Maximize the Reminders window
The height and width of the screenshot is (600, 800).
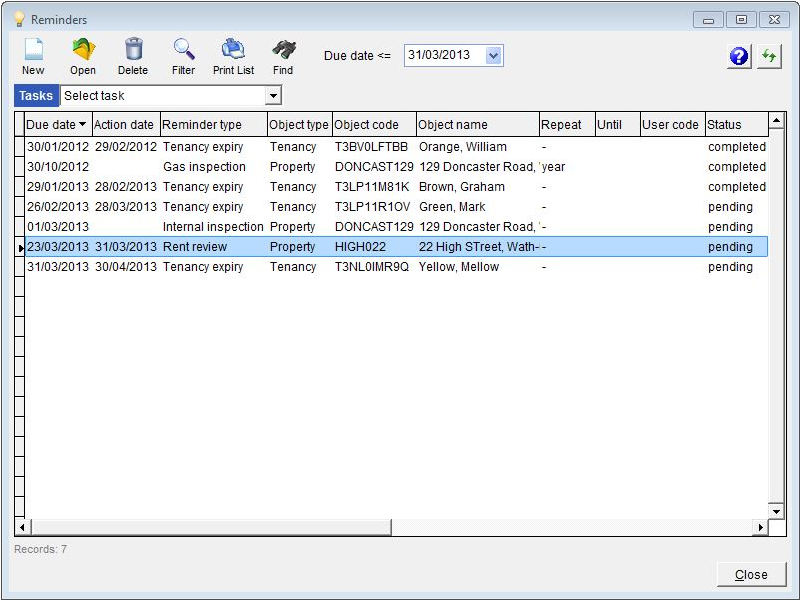[x=741, y=20]
